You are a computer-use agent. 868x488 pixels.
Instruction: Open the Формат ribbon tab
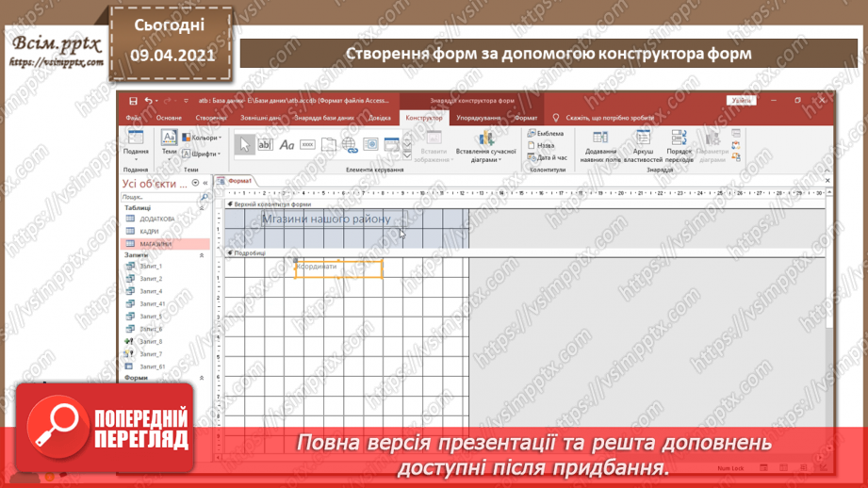tap(526, 119)
